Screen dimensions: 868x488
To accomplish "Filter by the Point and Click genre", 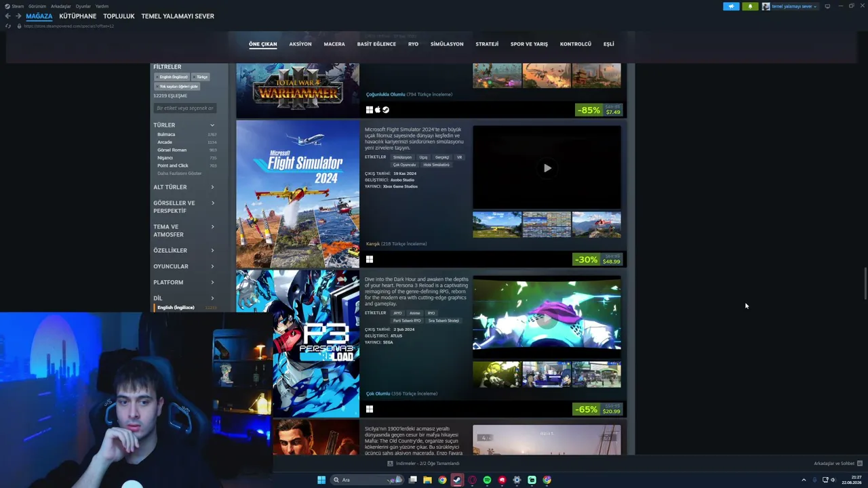I will [173, 165].
